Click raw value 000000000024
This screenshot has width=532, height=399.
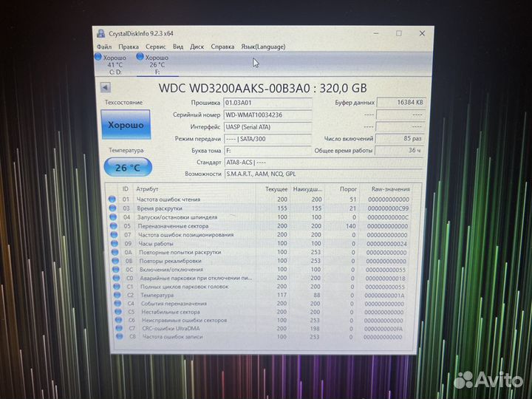(x=386, y=244)
